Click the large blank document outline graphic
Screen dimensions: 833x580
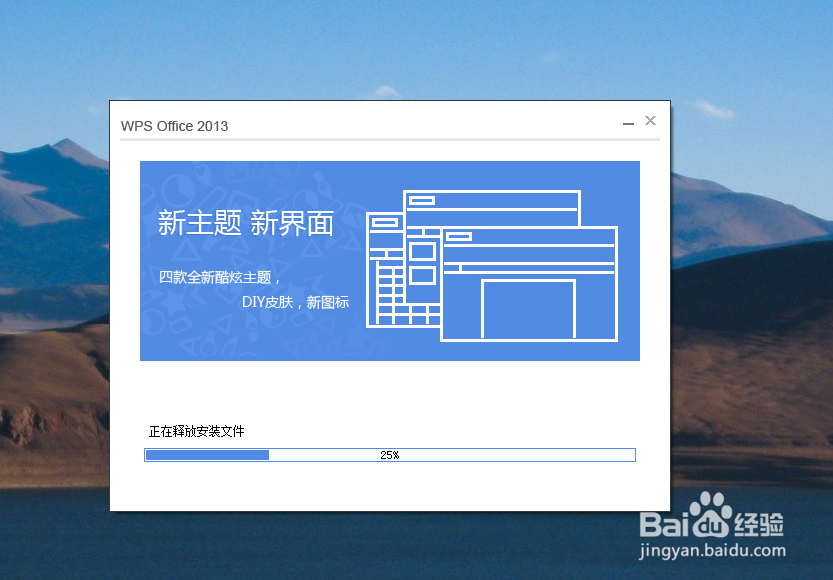point(528,310)
